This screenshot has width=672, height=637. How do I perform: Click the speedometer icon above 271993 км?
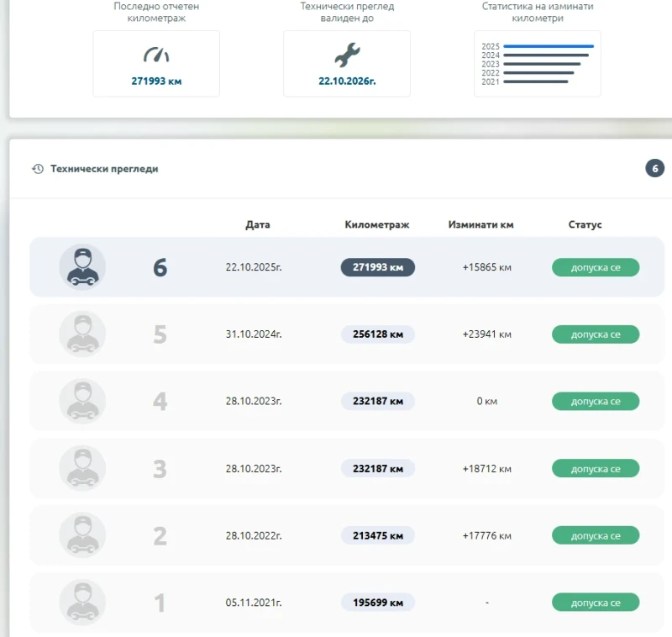(156, 55)
